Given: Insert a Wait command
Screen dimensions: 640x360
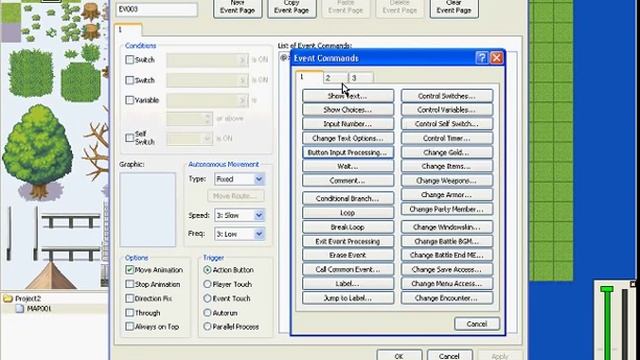Looking at the screenshot, I should [348, 166].
